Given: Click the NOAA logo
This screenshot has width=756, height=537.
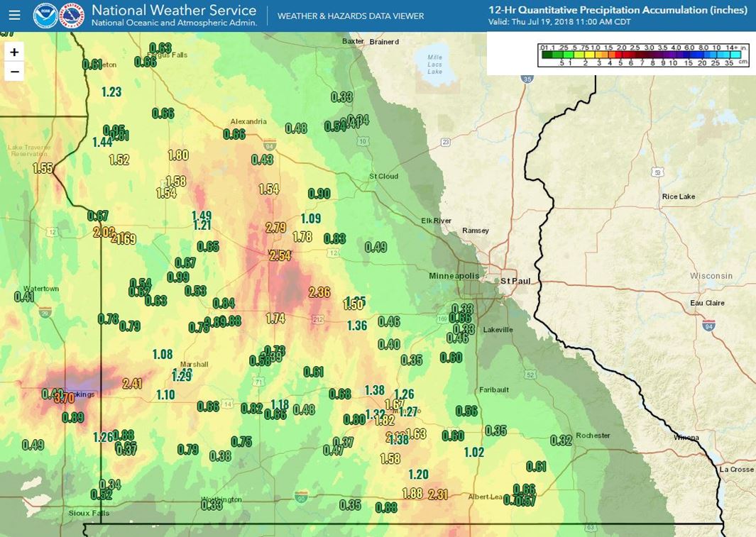Looking at the screenshot, I should click(x=45, y=16).
